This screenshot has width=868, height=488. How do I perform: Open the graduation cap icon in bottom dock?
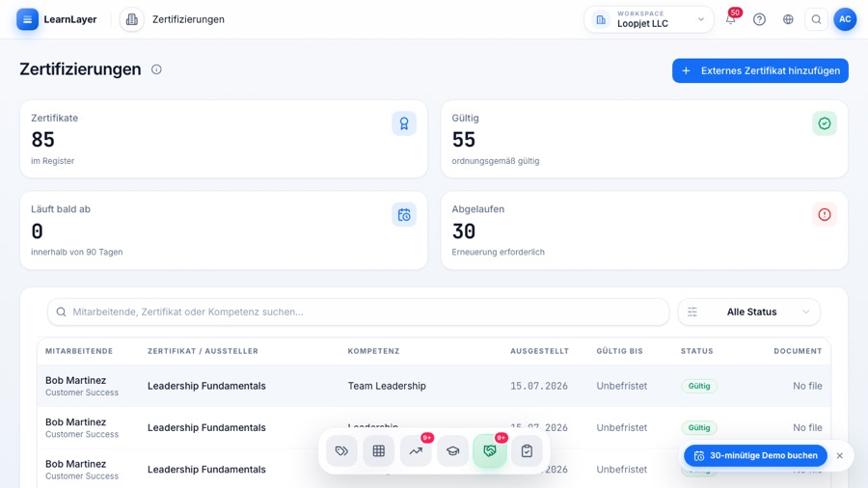(x=453, y=451)
